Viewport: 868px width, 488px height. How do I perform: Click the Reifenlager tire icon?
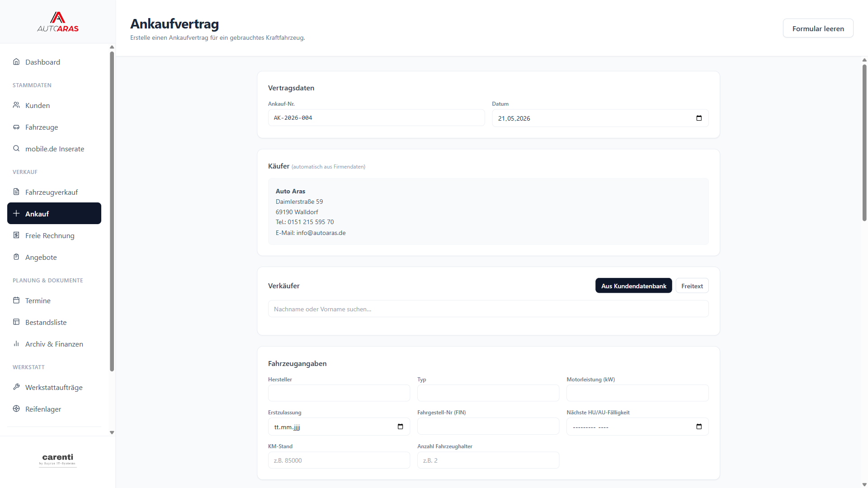pyautogui.click(x=16, y=409)
